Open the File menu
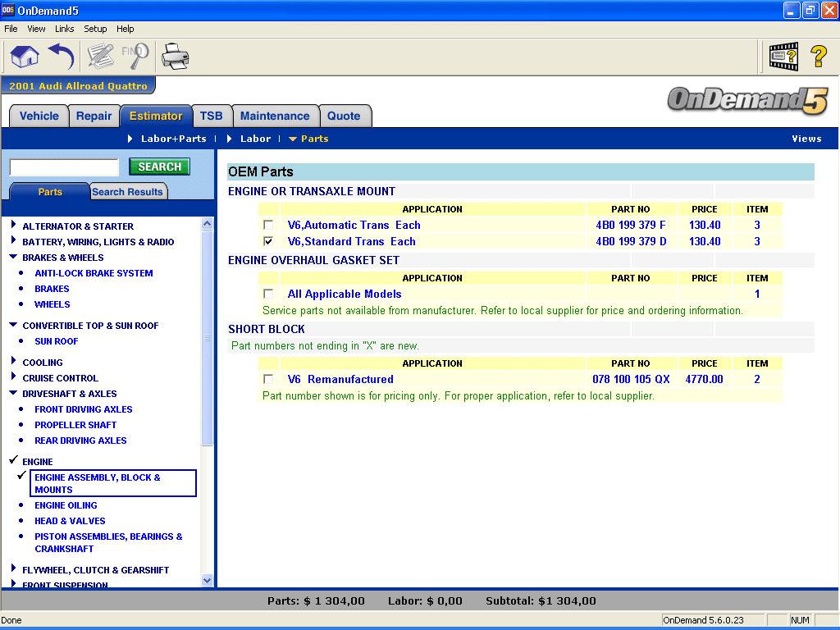Image resolution: width=840 pixels, height=630 pixels. 11,29
